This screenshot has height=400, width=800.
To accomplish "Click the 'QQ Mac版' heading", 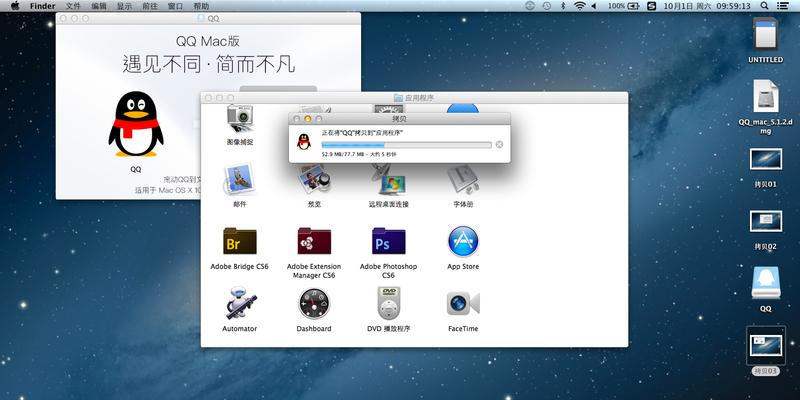I will coord(208,41).
